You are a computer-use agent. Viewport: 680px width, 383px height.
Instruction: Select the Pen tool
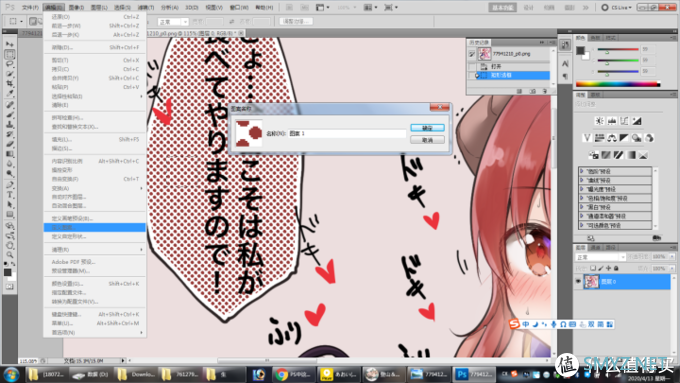pyautogui.click(x=10, y=185)
